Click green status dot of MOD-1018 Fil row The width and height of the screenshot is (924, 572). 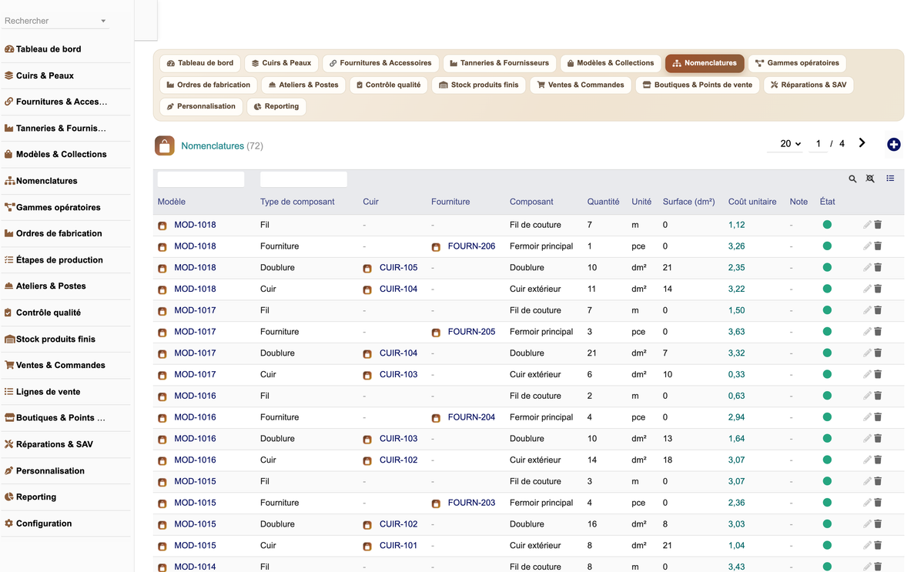point(827,225)
